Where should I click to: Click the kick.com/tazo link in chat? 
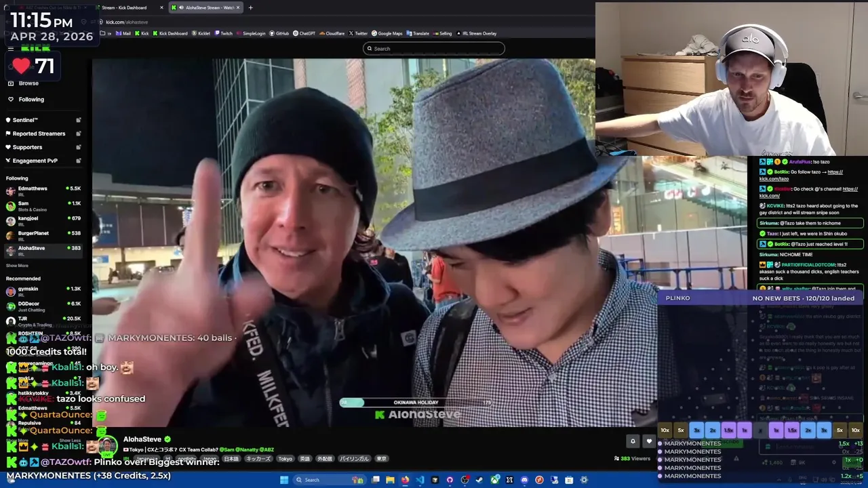(x=774, y=179)
